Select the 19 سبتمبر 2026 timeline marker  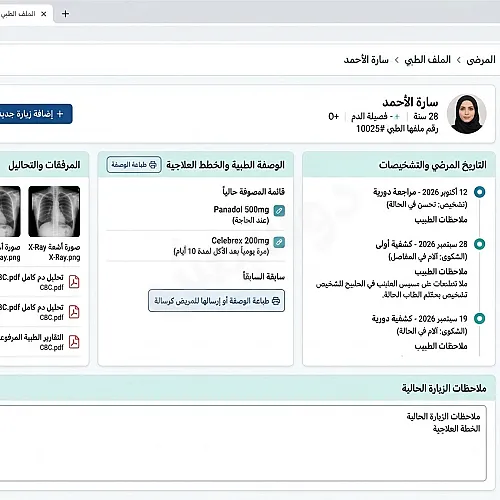click(479, 318)
